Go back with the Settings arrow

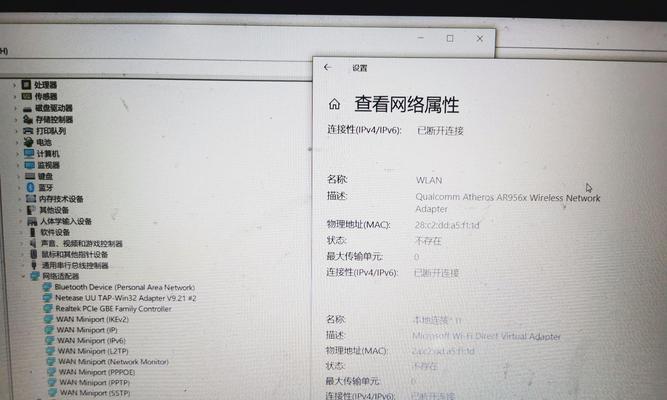point(327,67)
